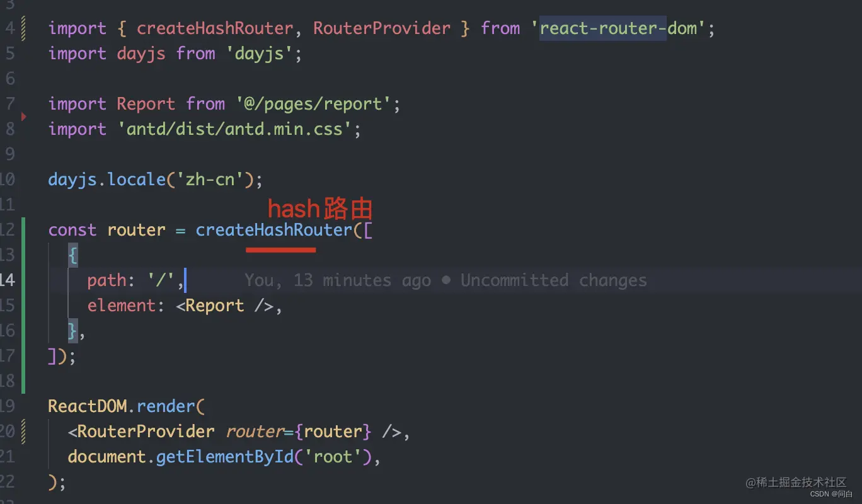Click ReactDOM on line 19

pyautogui.click(x=88, y=406)
